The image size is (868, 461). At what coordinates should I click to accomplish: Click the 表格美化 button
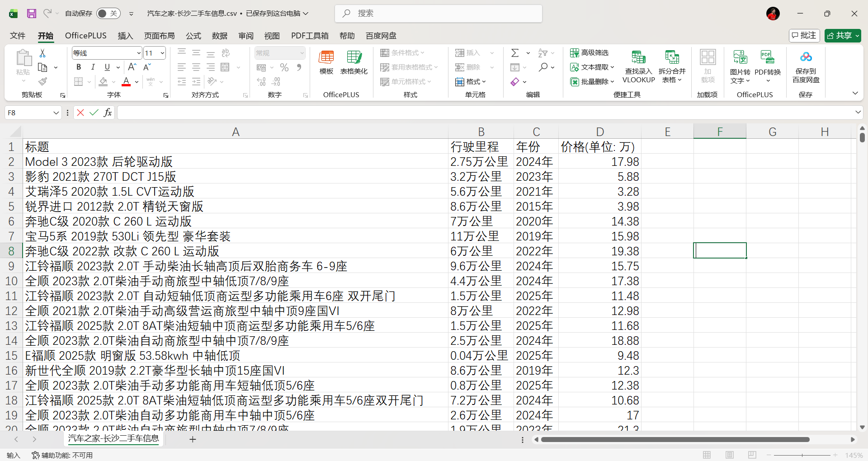tap(354, 63)
